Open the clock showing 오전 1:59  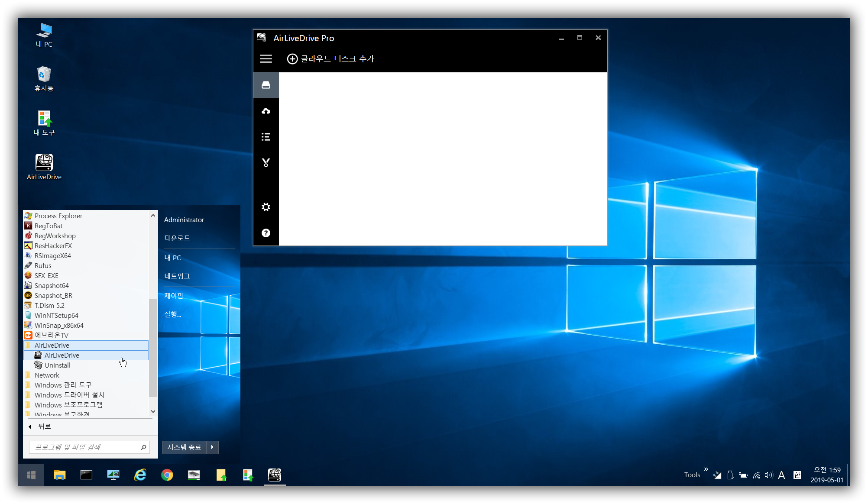[x=827, y=475]
